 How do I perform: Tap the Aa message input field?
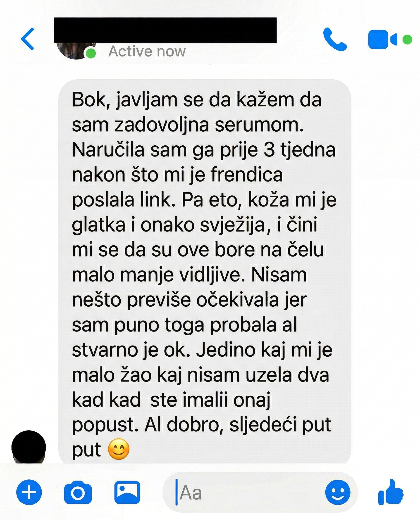coord(244,492)
